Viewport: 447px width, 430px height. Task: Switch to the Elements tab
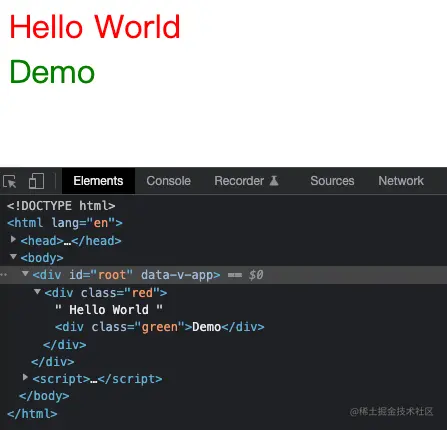click(98, 181)
